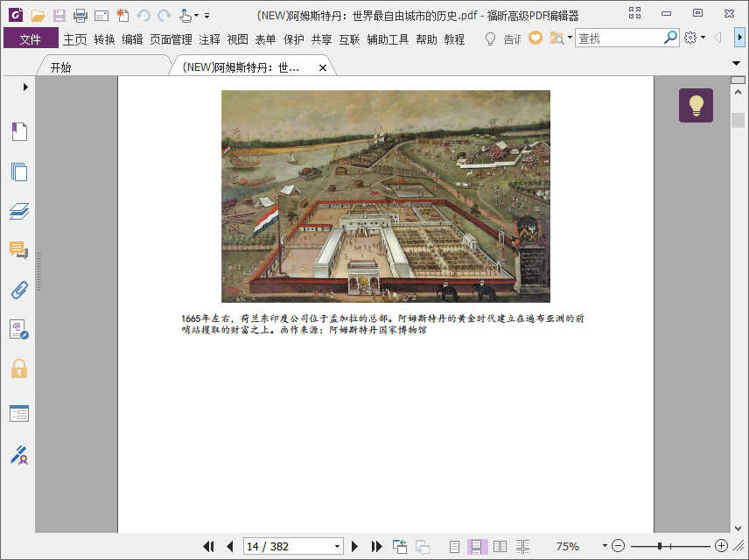Redo the last undone action
This screenshot has width=749, height=560.
click(x=164, y=16)
